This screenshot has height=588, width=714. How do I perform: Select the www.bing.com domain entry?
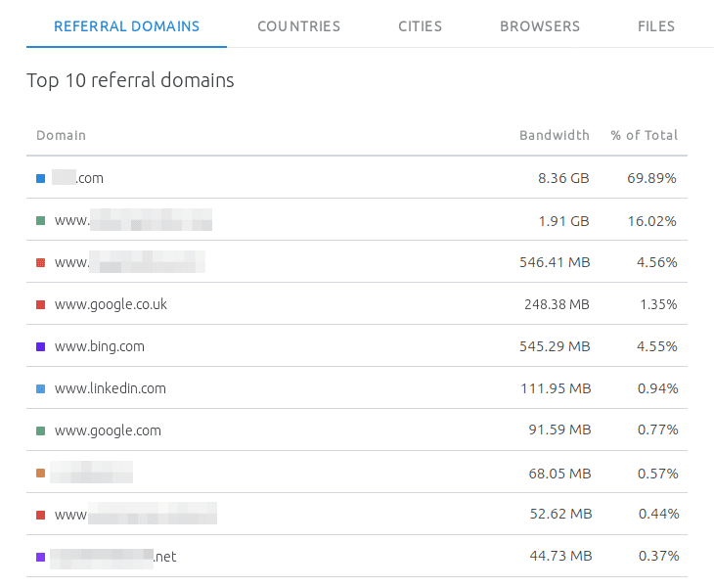[99, 346]
